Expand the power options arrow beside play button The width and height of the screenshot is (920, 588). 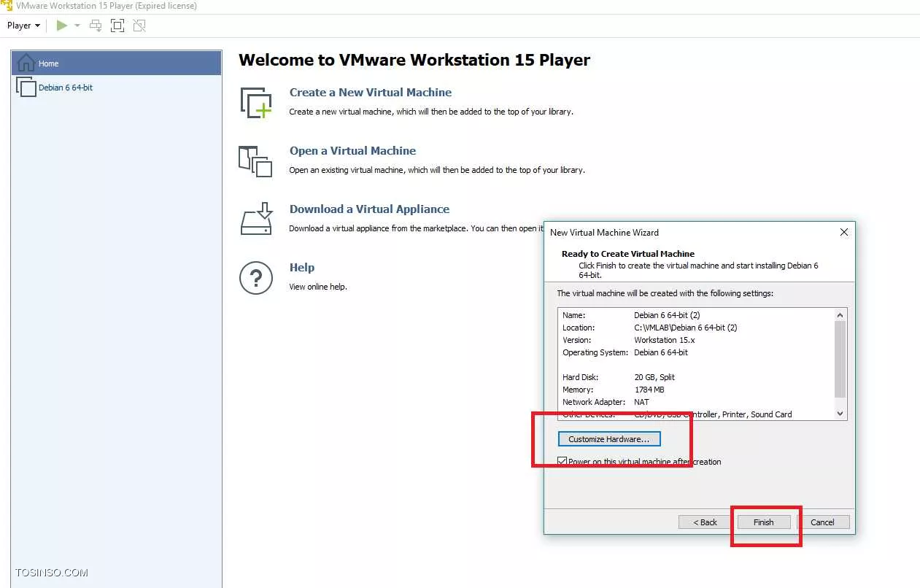tap(77, 26)
